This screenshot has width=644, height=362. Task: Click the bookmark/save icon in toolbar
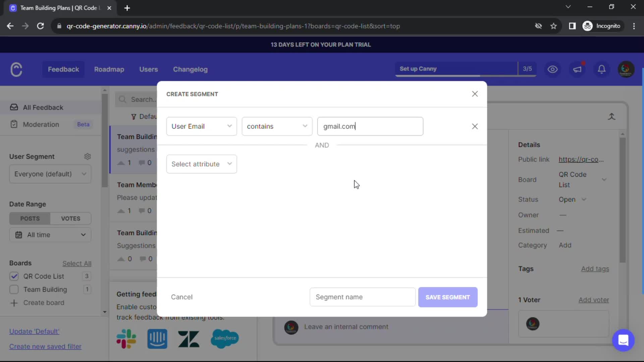(x=554, y=26)
